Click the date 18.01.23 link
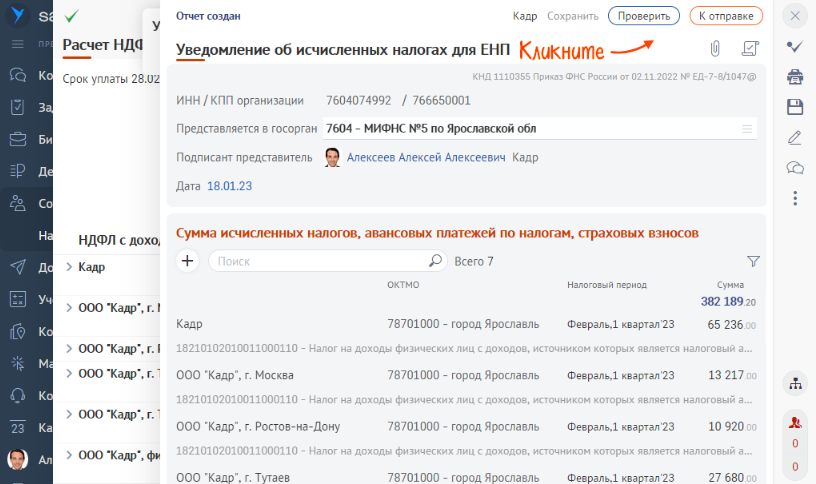816x484 pixels. coord(229,186)
